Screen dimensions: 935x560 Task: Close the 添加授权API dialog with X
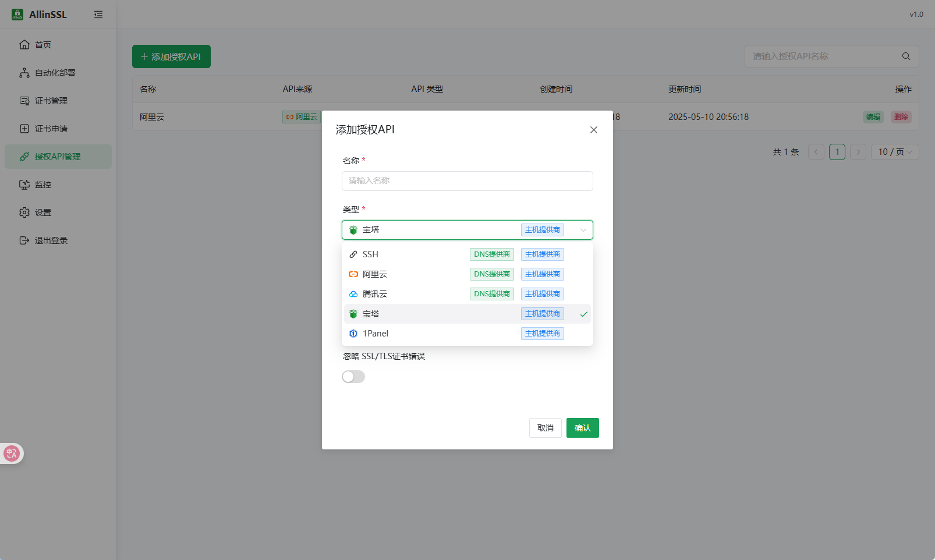[594, 130]
